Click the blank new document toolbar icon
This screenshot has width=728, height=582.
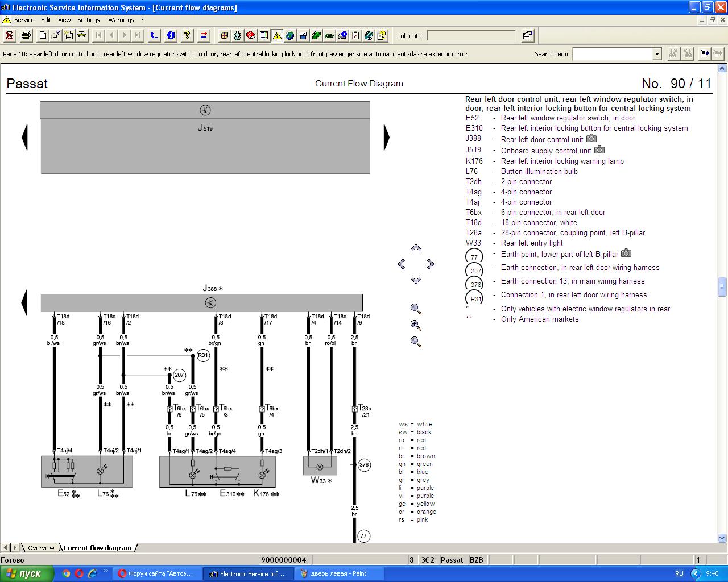(x=43, y=35)
